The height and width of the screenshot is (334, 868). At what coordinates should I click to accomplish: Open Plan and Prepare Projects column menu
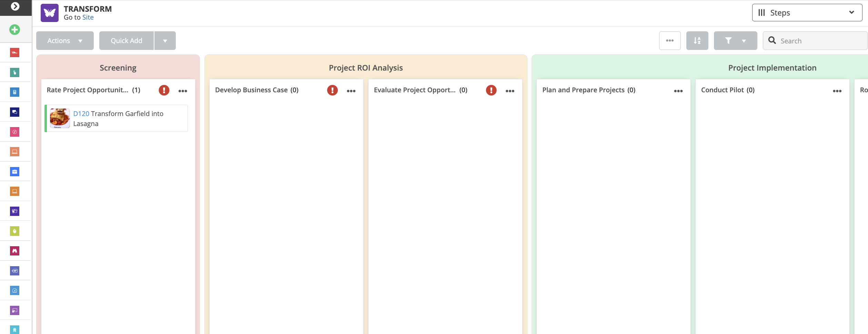[x=678, y=91]
